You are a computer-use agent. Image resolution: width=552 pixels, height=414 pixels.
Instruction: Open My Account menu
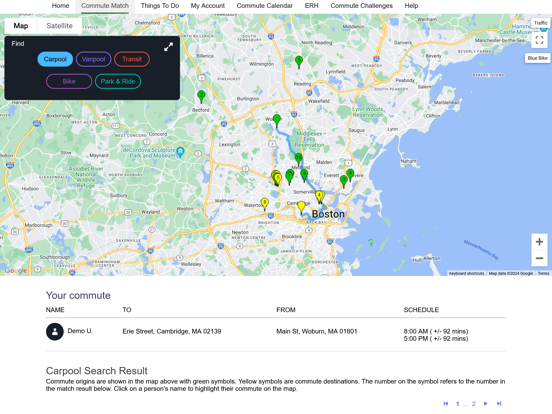coord(208,6)
